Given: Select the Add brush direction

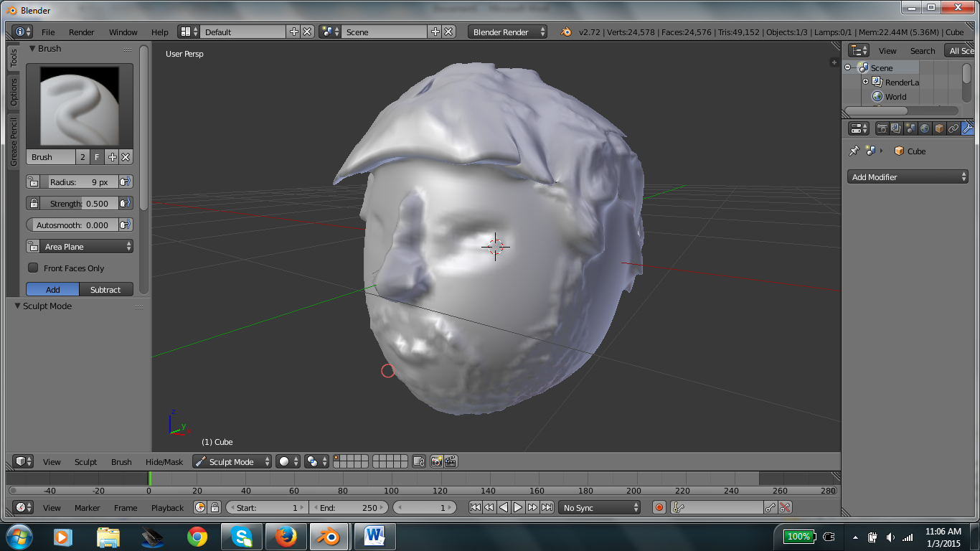Looking at the screenshot, I should click(53, 290).
